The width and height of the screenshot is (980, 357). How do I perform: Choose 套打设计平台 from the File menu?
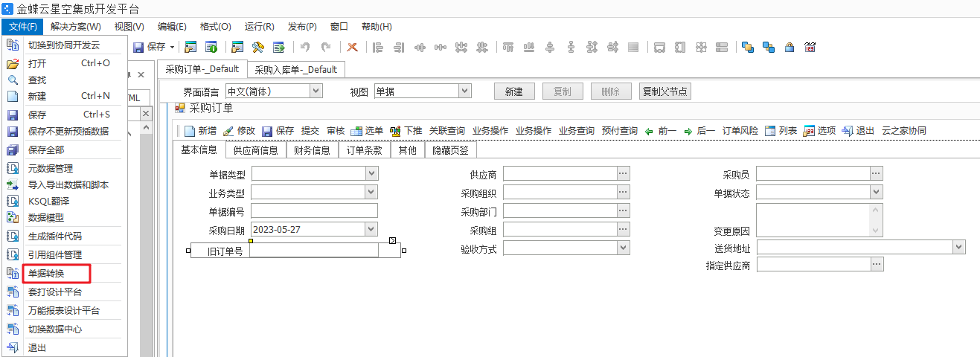coord(64,292)
